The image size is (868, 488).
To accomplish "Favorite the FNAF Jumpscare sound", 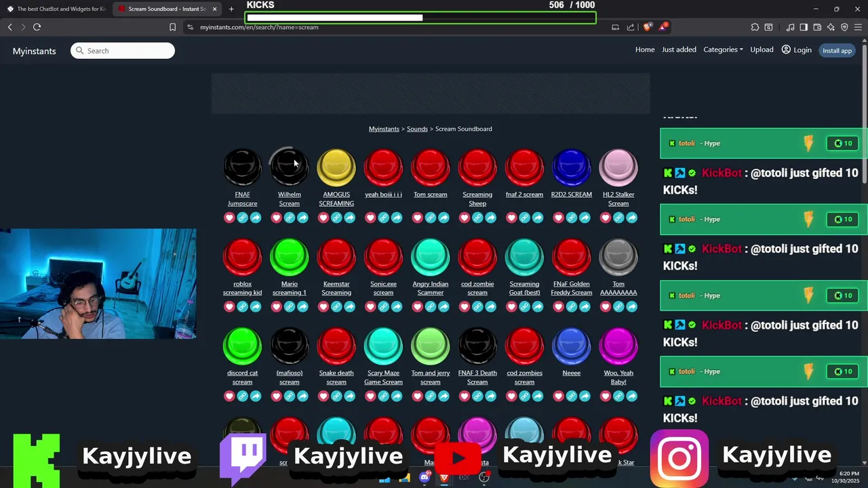I will [229, 218].
